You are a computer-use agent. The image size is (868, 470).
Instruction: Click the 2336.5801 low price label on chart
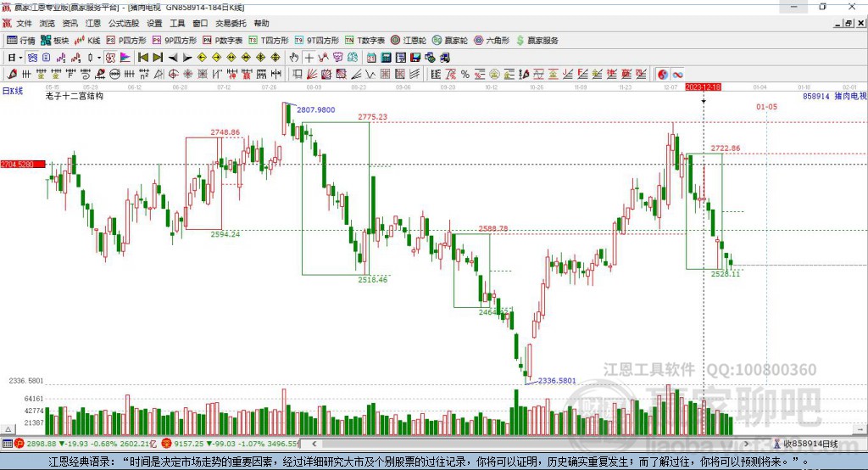[557, 381]
